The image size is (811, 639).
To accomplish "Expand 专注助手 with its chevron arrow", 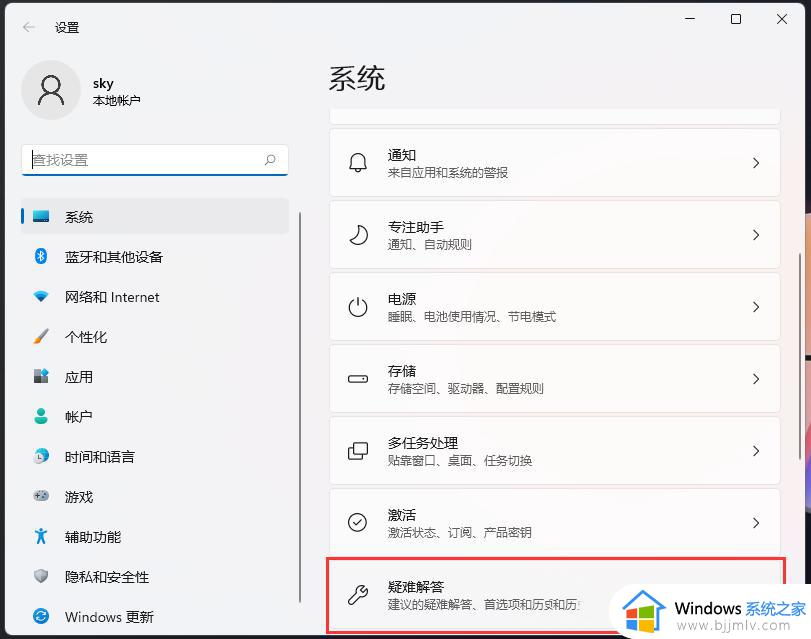I will tap(756, 235).
